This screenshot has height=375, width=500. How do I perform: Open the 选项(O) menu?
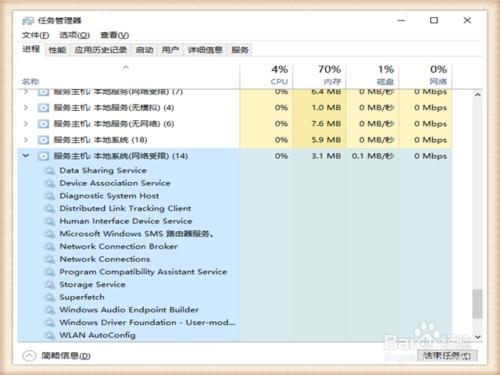[75, 35]
